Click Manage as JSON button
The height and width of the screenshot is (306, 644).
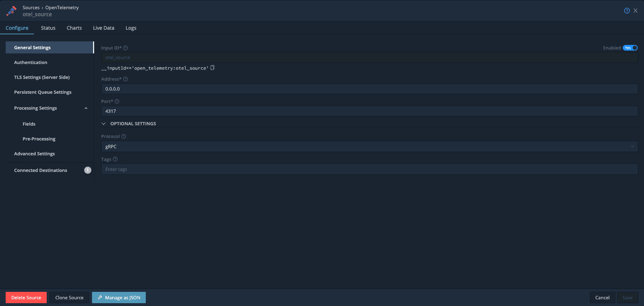(x=119, y=298)
